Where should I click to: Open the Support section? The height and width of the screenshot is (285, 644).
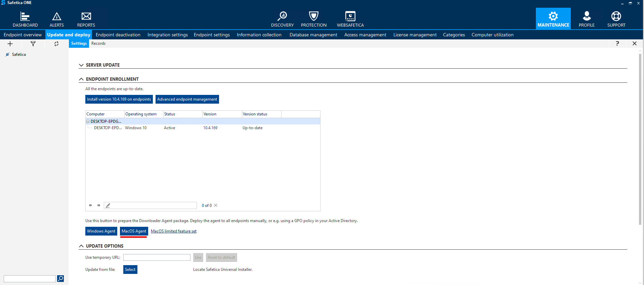(x=616, y=19)
